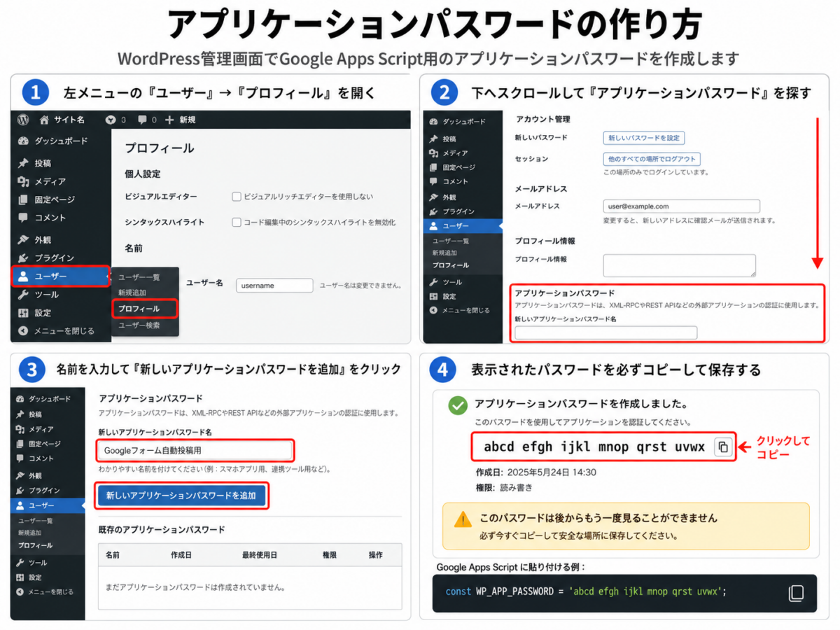Collapse menu via メニューを閉じる in step 1 sidebar

[x=56, y=330]
